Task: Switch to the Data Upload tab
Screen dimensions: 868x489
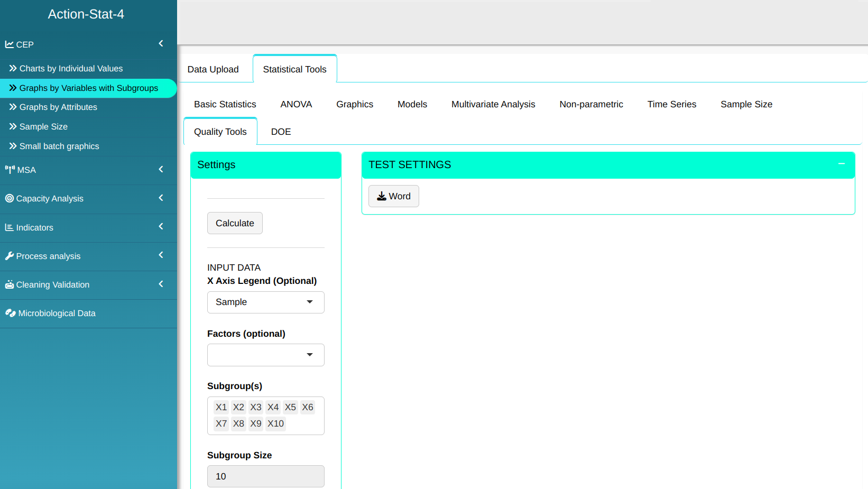Action: 213,69
